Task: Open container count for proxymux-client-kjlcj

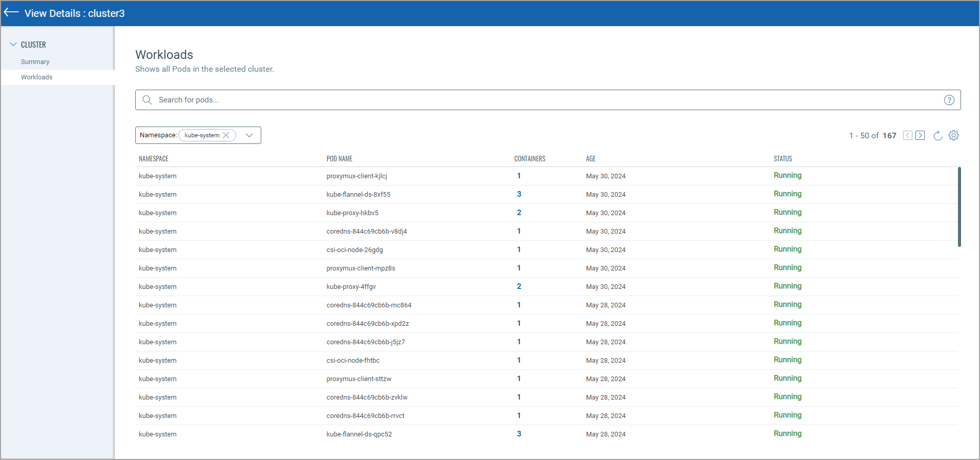Action: click(x=519, y=176)
